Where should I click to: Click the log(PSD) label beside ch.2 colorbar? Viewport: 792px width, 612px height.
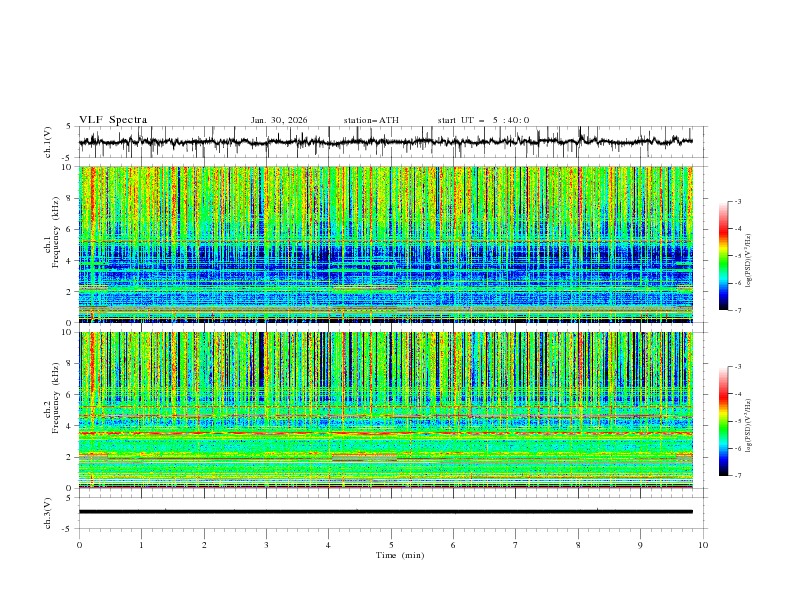(x=749, y=425)
